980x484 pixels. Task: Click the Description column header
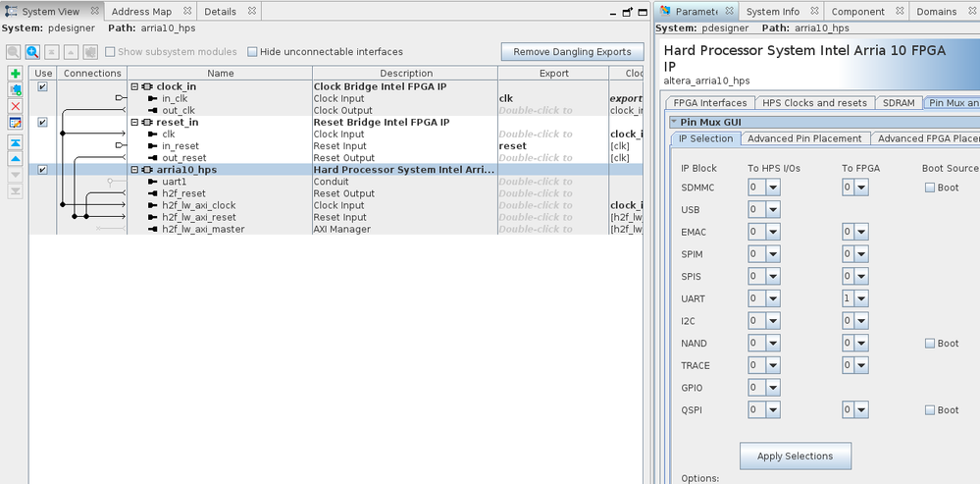(x=405, y=74)
